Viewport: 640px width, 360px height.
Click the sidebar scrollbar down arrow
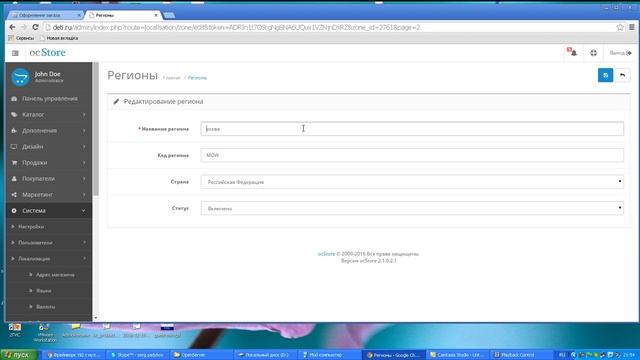tap(96, 318)
